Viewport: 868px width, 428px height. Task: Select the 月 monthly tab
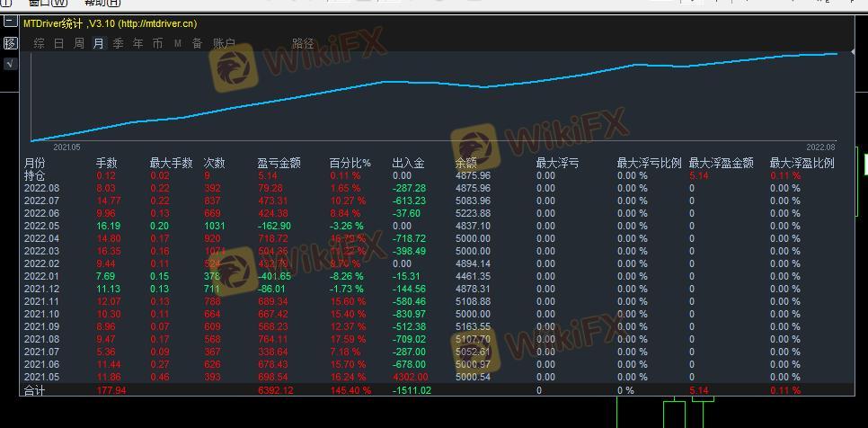tap(98, 43)
